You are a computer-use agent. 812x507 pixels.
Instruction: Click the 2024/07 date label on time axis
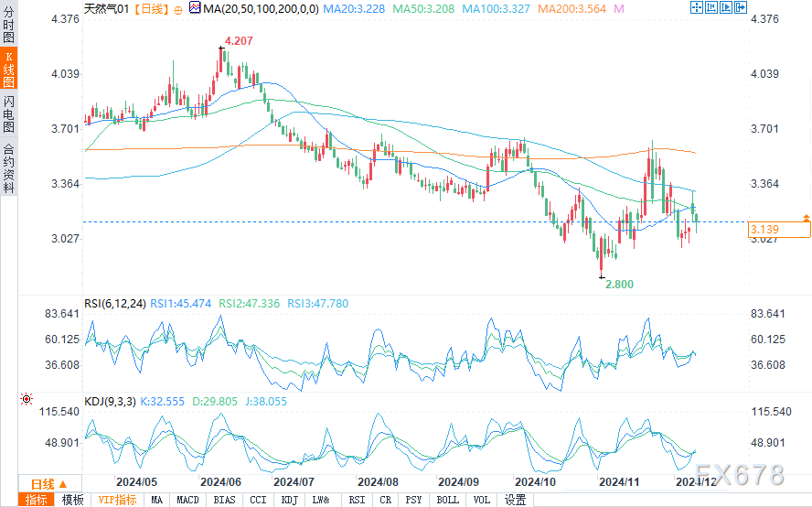click(294, 482)
